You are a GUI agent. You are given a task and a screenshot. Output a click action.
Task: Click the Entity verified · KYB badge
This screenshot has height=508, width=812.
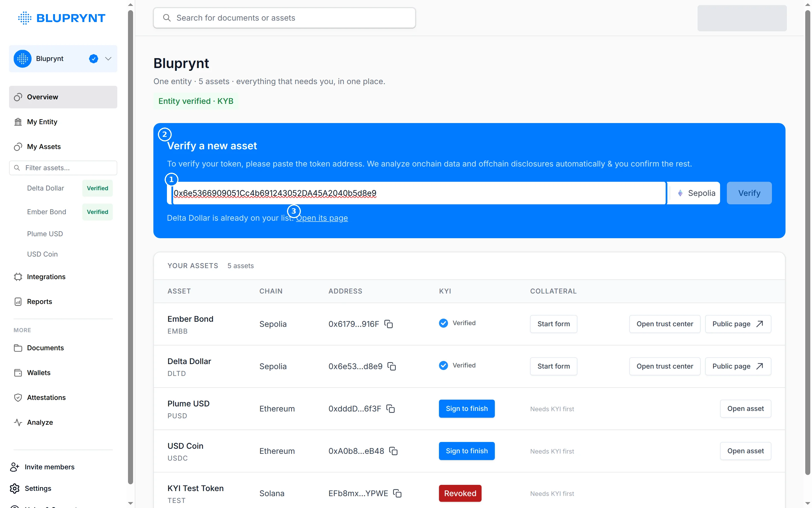tap(196, 101)
